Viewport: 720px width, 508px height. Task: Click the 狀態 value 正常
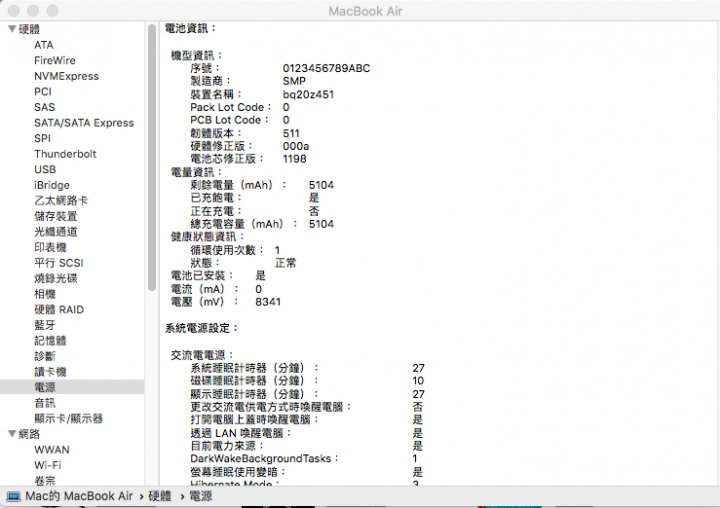coord(286,263)
